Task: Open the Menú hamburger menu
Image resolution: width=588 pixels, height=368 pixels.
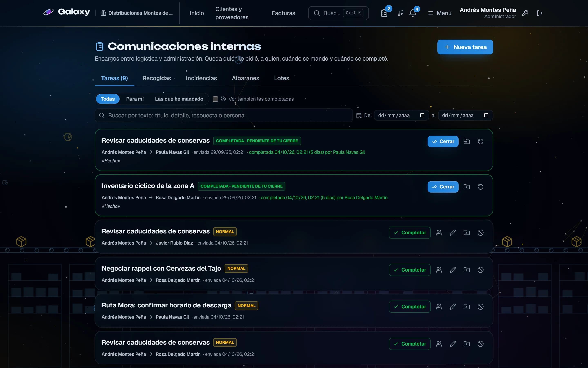Action: (x=440, y=13)
